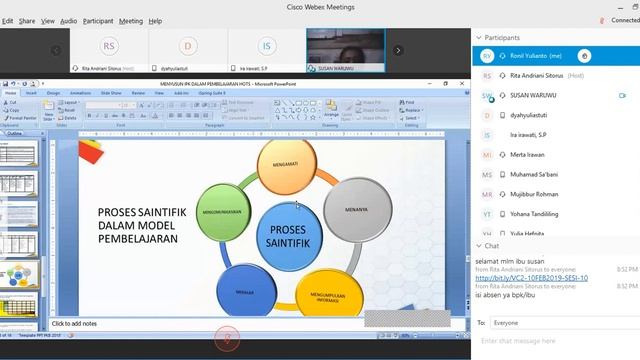The width and height of the screenshot is (640, 360).
Task: Toggle Align Text Left in Paragraph group
Action: pos(171,116)
